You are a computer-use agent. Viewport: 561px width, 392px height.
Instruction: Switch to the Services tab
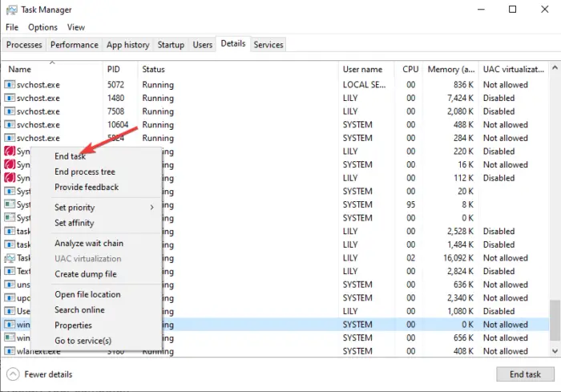[x=268, y=45]
